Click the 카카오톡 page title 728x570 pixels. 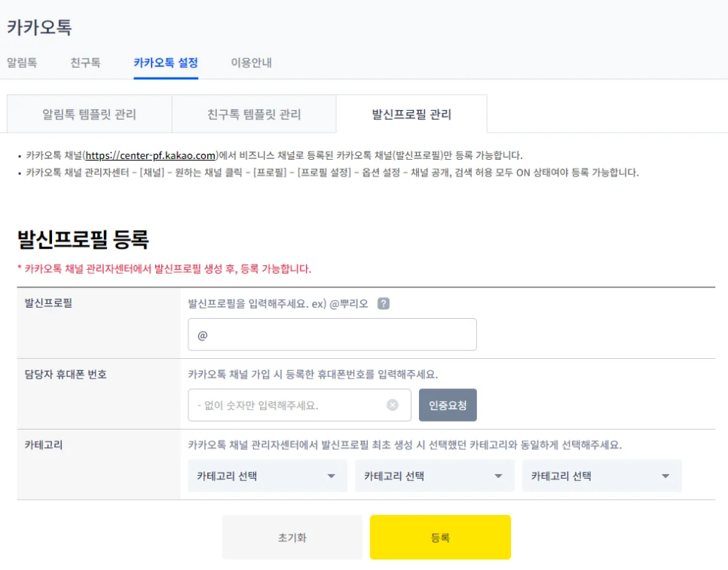[39, 28]
